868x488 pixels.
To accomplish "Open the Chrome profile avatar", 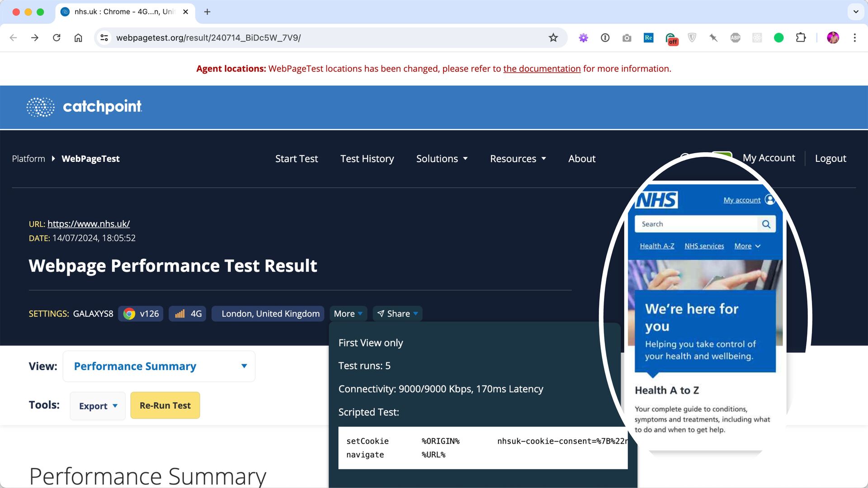I will (x=833, y=38).
